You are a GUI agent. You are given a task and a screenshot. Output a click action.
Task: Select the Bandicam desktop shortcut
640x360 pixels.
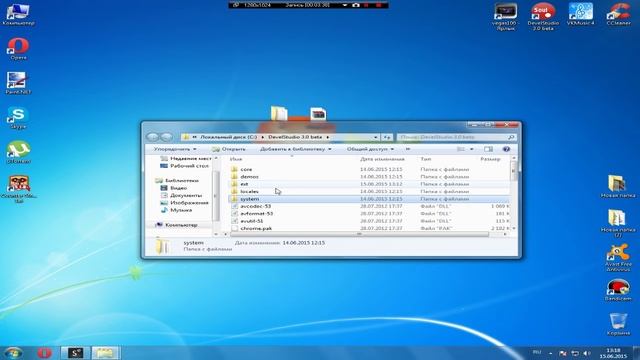pos(618,290)
